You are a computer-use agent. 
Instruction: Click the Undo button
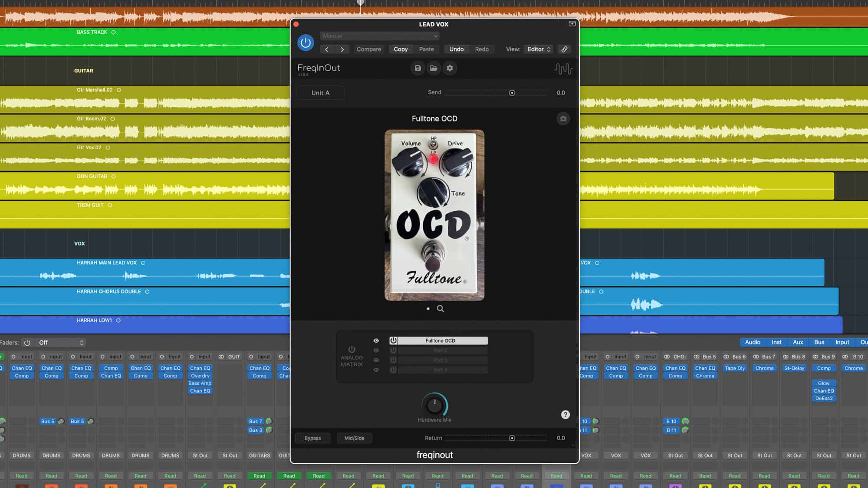pyautogui.click(x=456, y=49)
